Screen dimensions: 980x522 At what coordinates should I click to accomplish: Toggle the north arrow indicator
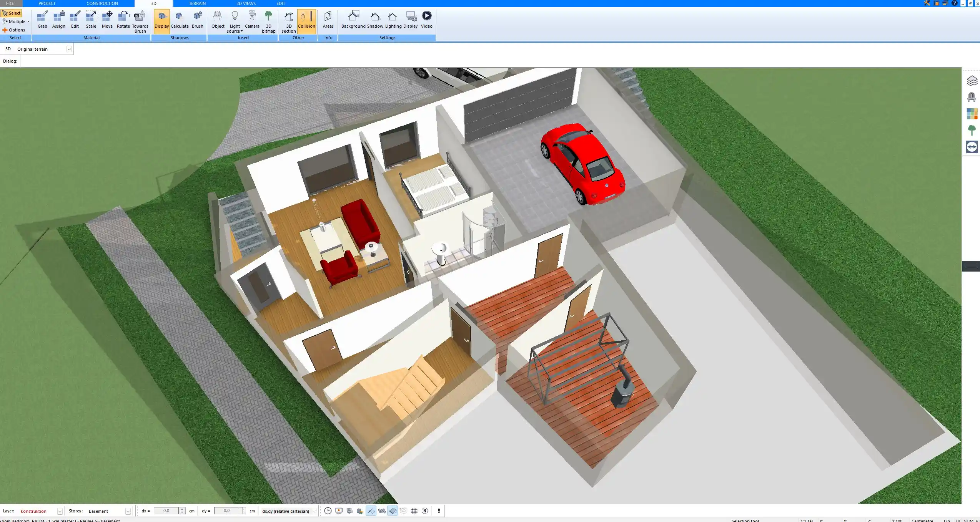(425, 511)
